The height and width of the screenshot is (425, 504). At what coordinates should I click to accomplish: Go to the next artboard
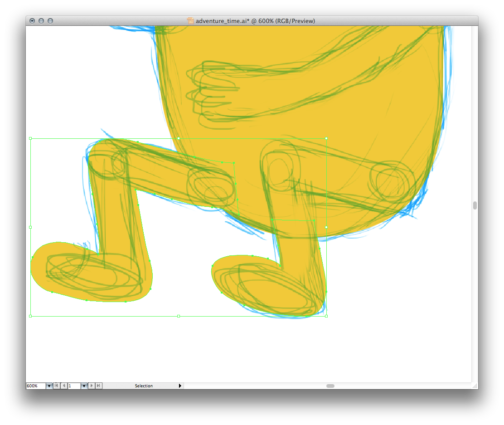92,386
